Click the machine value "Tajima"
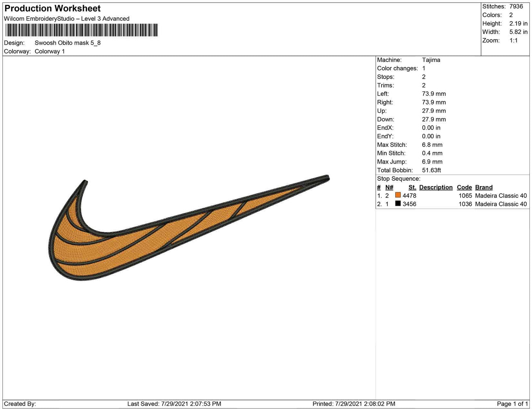Viewport: 532px width, 409px height. 431,60
